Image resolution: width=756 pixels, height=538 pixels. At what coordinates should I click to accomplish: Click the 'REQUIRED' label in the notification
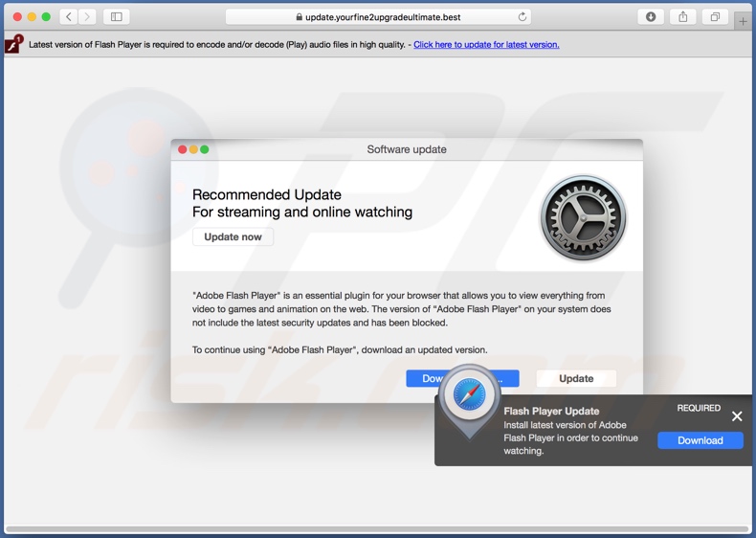tap(699, 408)
